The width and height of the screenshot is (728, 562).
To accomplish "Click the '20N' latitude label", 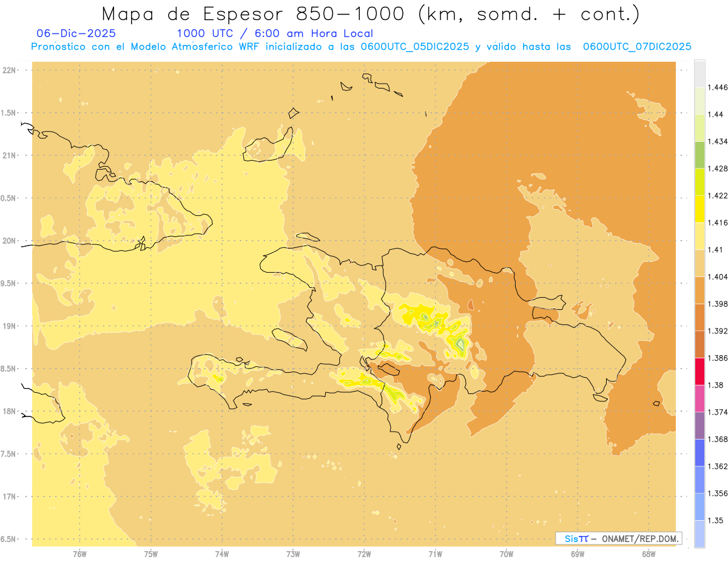I will [10, 241].
